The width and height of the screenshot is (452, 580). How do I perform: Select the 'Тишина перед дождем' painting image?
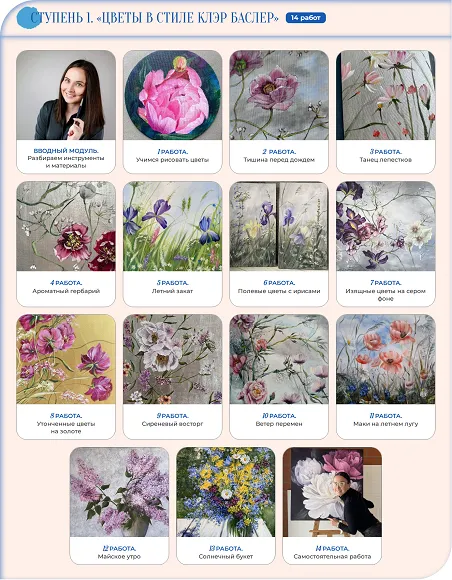point(279,95)
